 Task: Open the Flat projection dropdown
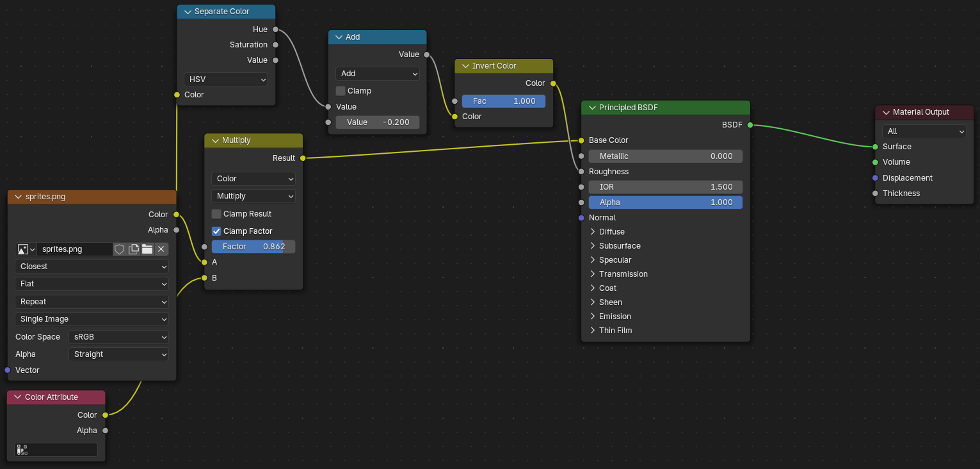(x=92, y=284)
